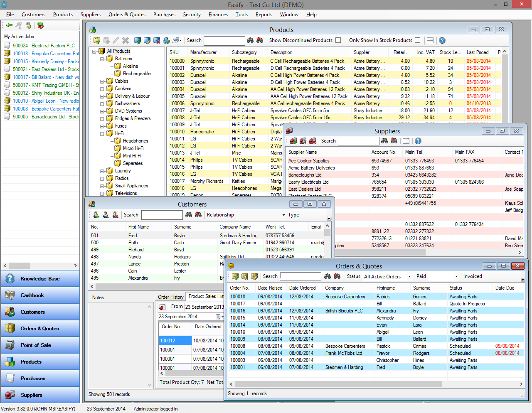Open job 500024 Electrical Factors PLC

[x=41, y=46]
